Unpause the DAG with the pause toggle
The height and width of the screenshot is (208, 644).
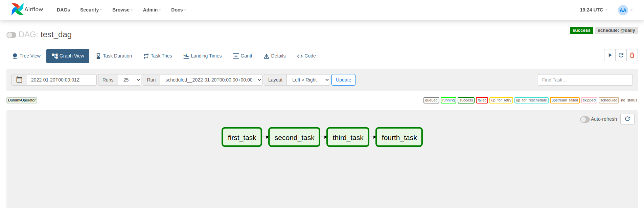pyautogui.click(x=11, y=34)
